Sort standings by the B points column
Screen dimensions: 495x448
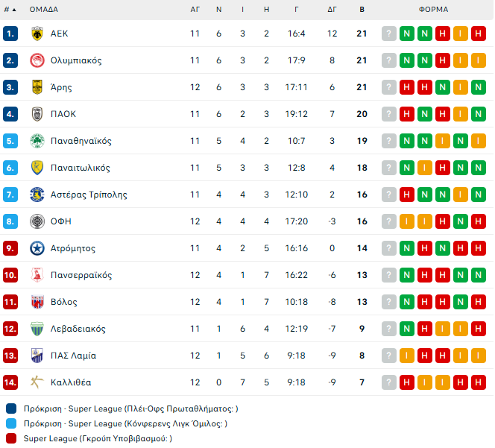point(362,10)
